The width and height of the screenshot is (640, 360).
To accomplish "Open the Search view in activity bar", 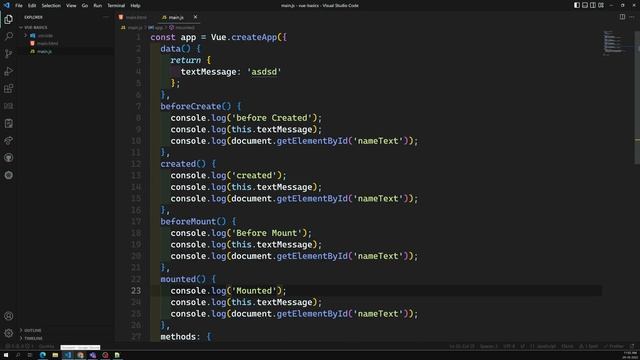I will point(9,36).
